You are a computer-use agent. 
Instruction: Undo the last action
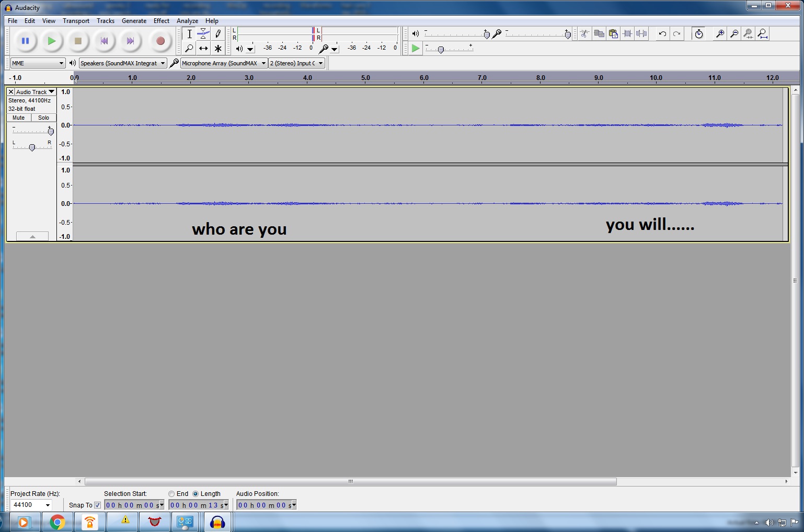pyautogui.click(x=662, y=34)
